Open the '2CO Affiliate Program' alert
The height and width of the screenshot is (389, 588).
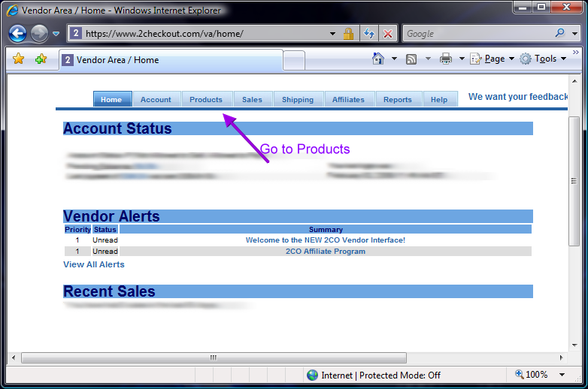click(326, 252)
